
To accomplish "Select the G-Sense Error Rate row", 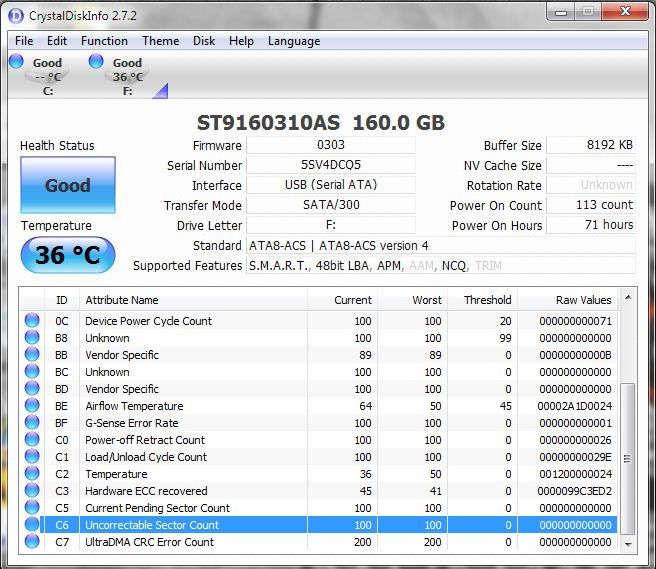I will [x=319, y=423].
